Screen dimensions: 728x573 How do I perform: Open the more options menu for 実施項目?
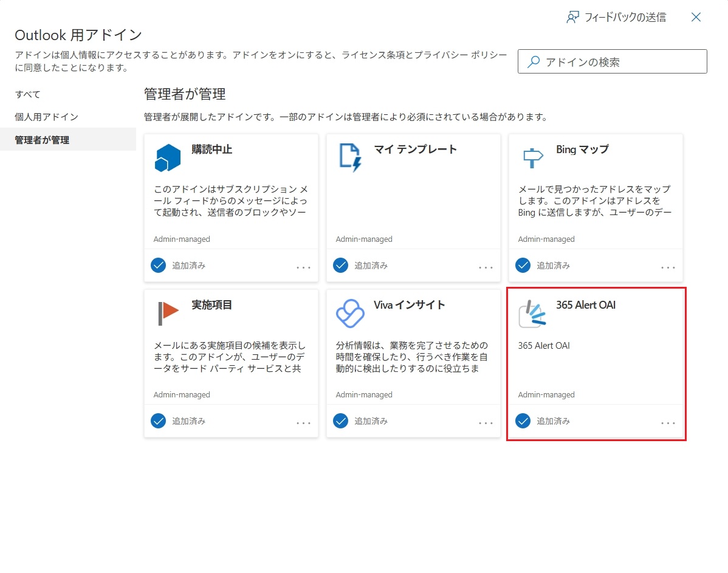coord(303,423)
